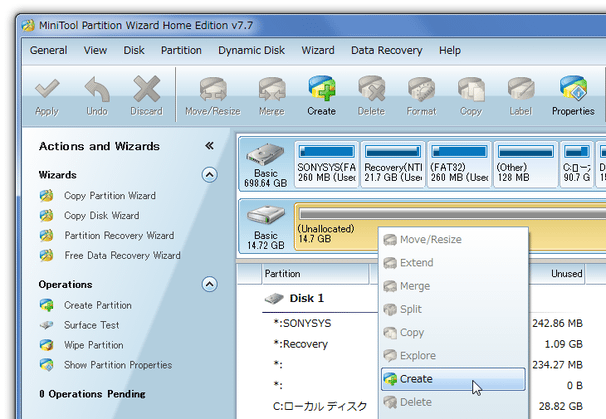Select the FAT32 260 MB partition block

[x=460, y=165]
